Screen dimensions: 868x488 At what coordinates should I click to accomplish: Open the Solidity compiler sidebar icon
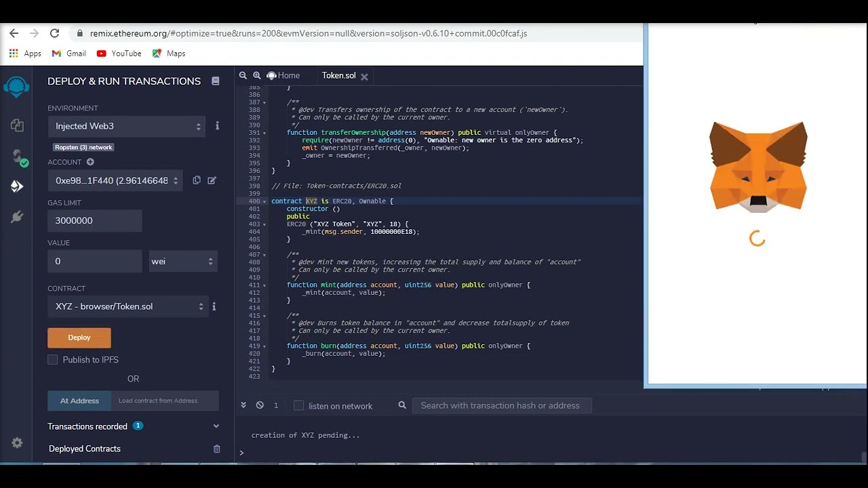click(19, 157)
